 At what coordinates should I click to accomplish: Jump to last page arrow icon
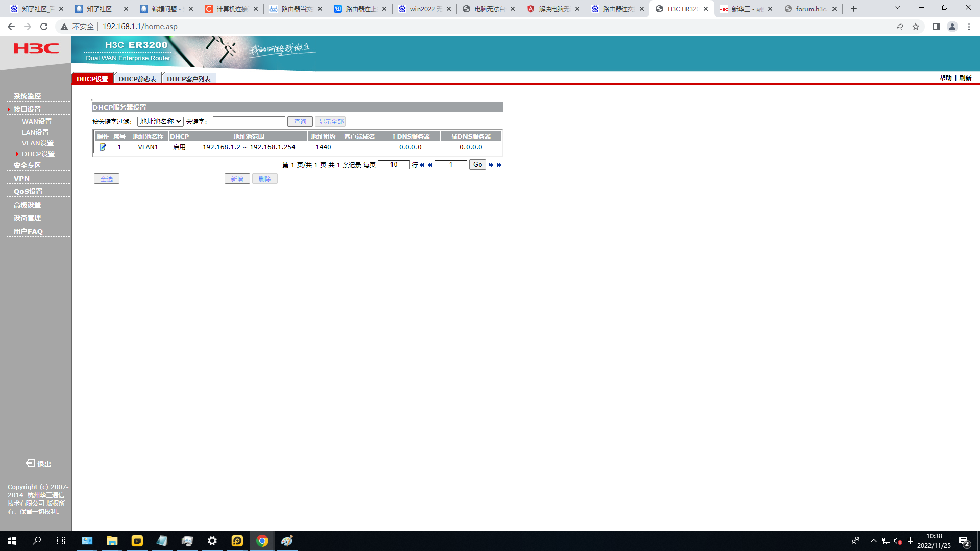point(500,165)
